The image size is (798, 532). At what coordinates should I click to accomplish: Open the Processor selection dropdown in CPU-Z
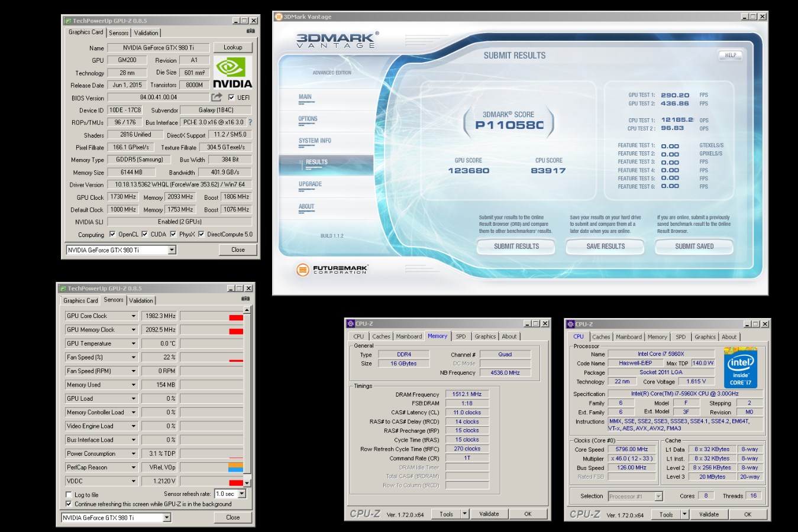[x=658, y=497]
